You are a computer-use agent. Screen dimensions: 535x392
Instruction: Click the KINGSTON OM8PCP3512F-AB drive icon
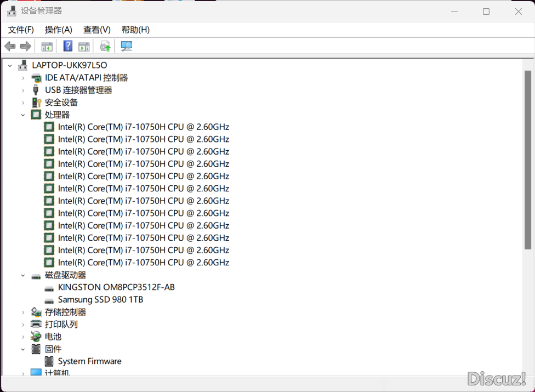coord(49,288)
